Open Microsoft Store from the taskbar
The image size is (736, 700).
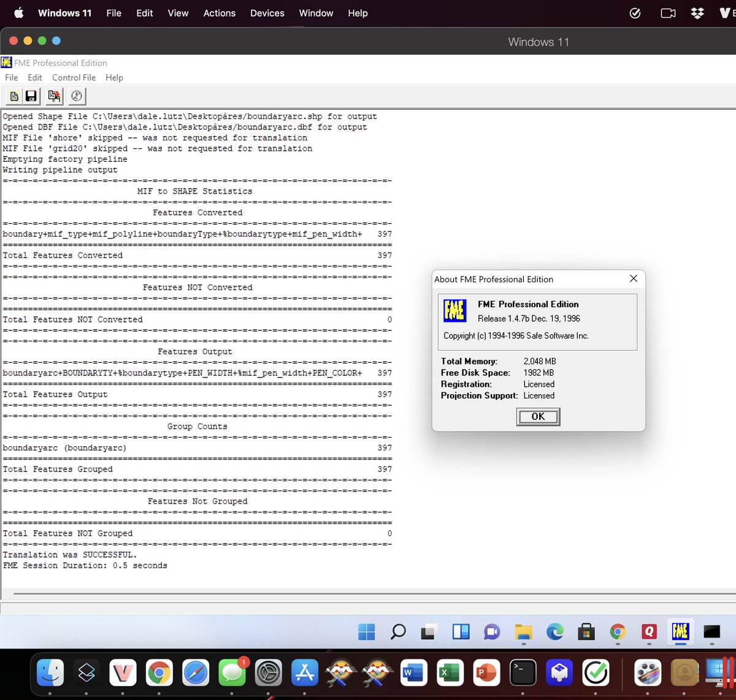pyautogui.click(x=586, y=631)
